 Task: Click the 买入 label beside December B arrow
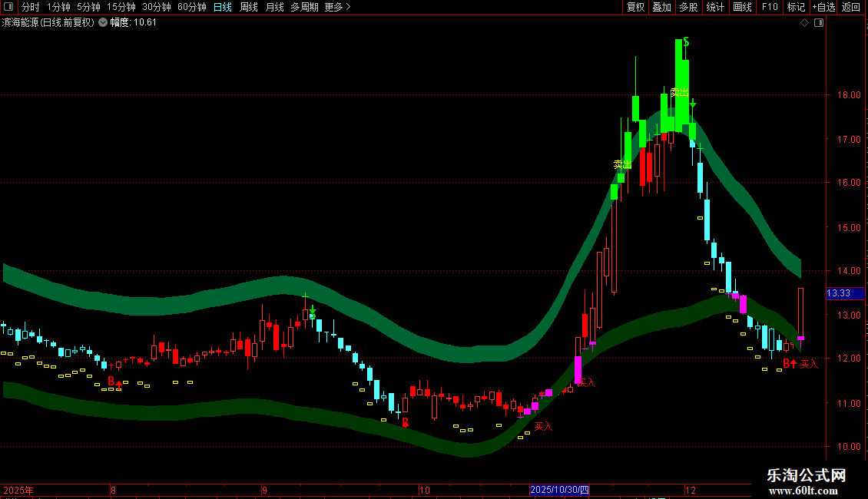coord(809,364)
